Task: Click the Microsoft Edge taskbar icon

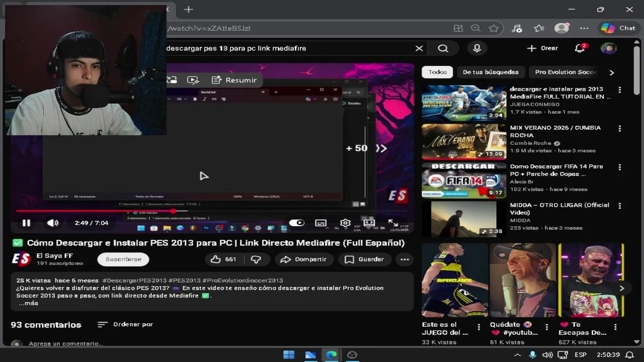Action: (331, 355)
